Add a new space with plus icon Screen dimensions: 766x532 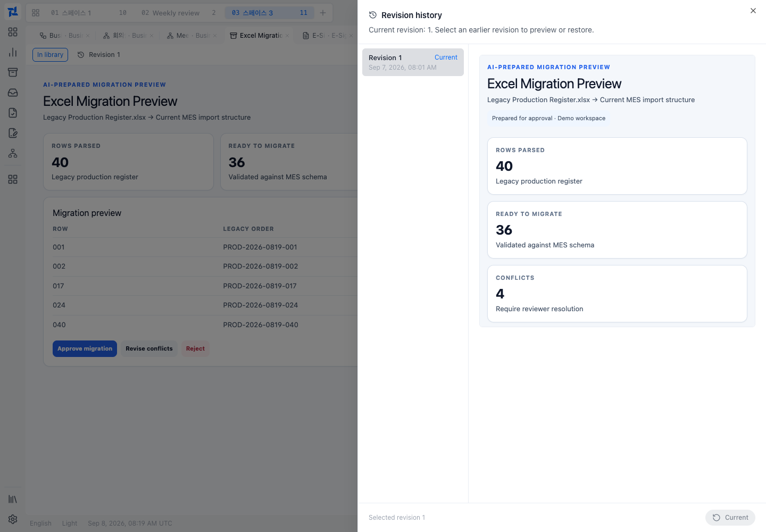click(323, 13)
